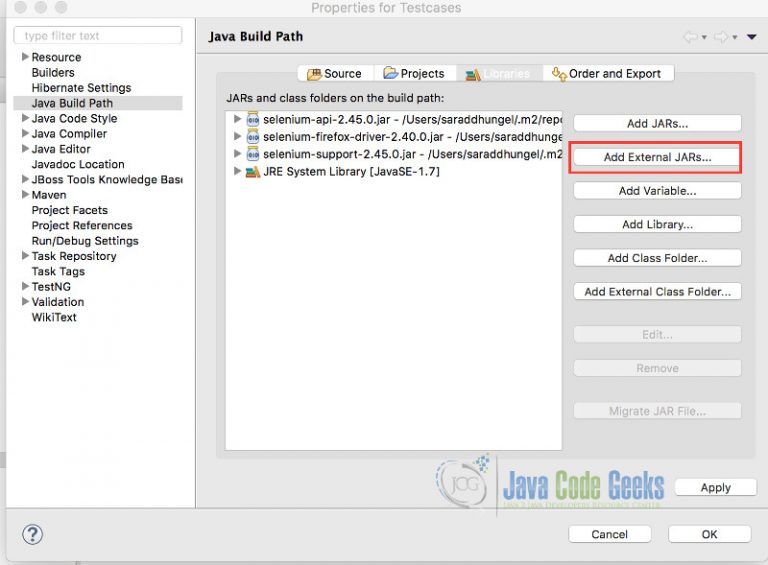Select Javadoc Location

click(x=78, y=164)
